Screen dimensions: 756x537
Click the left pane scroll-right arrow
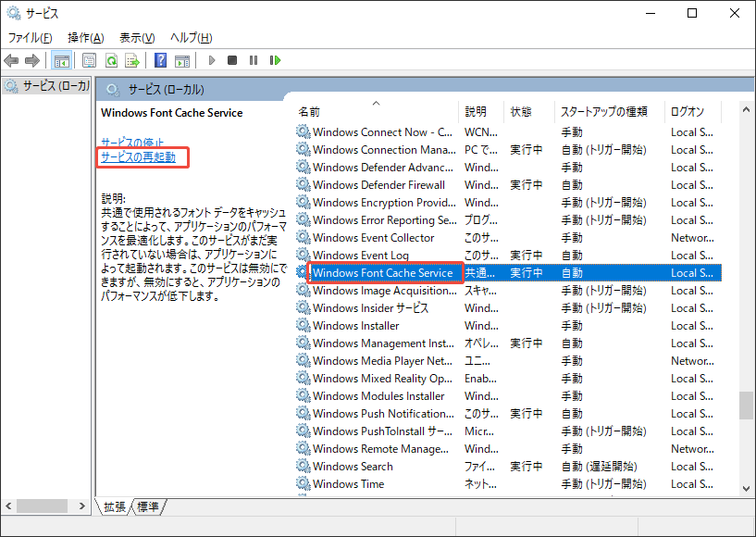coord(82,506)
